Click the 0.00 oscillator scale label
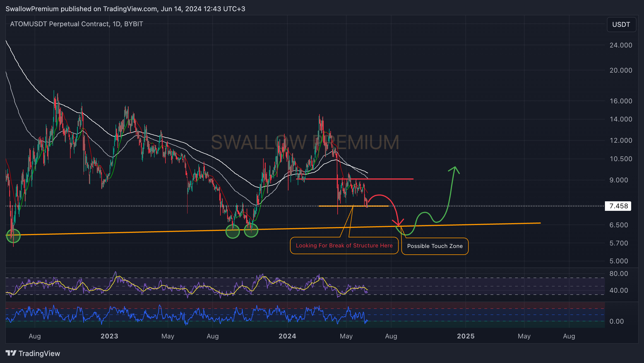644x363 pixels. tap(616, 321)
